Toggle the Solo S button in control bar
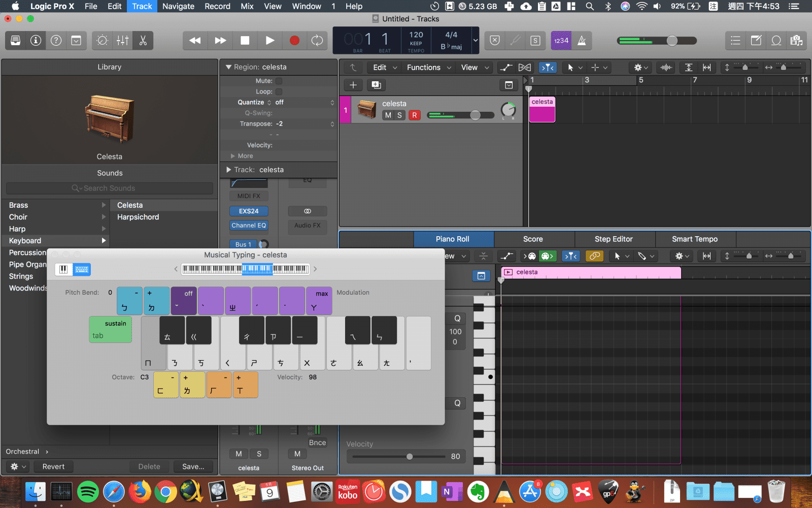 535,41
